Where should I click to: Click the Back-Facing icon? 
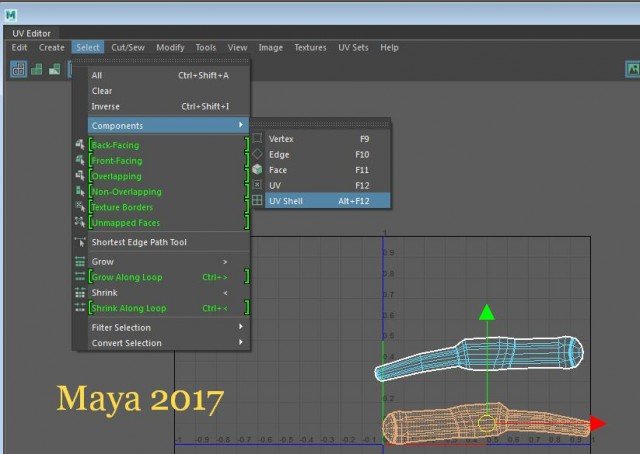pos(80,144)
